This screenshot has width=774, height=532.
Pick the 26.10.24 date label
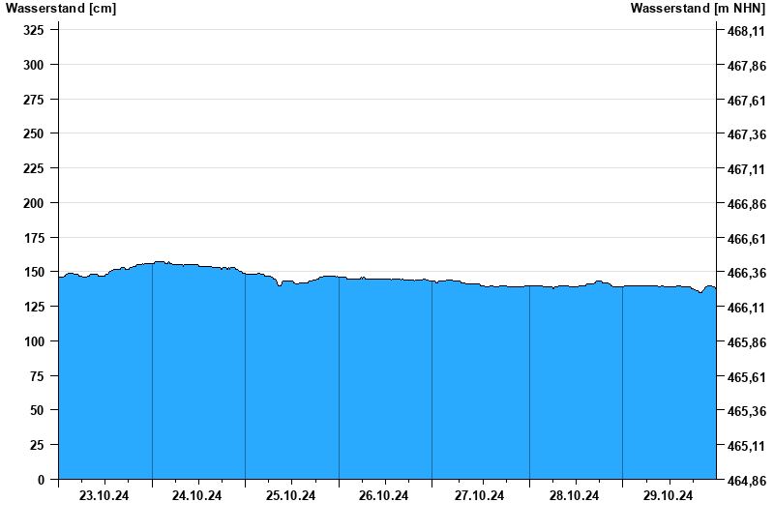(384, 496)
